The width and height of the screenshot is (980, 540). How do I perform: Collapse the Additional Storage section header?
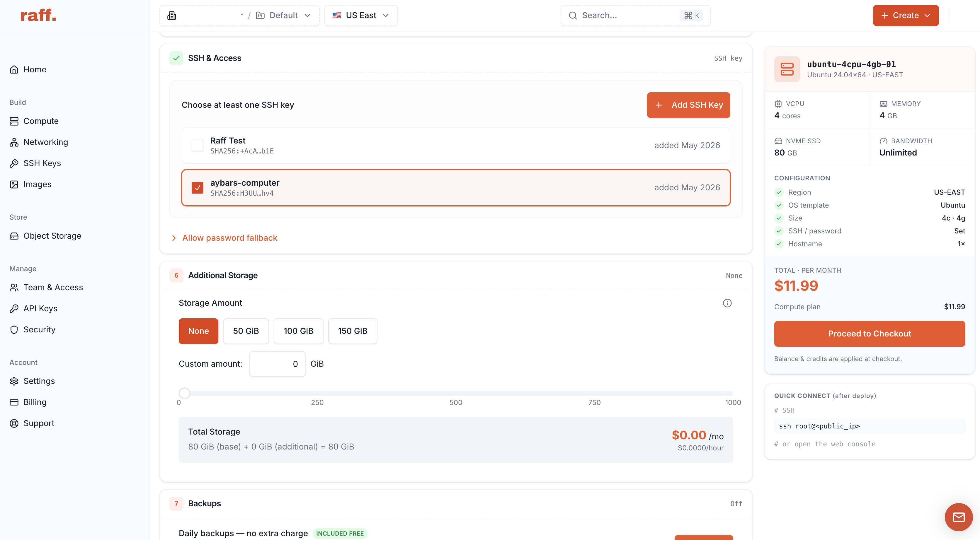(456, 276)
